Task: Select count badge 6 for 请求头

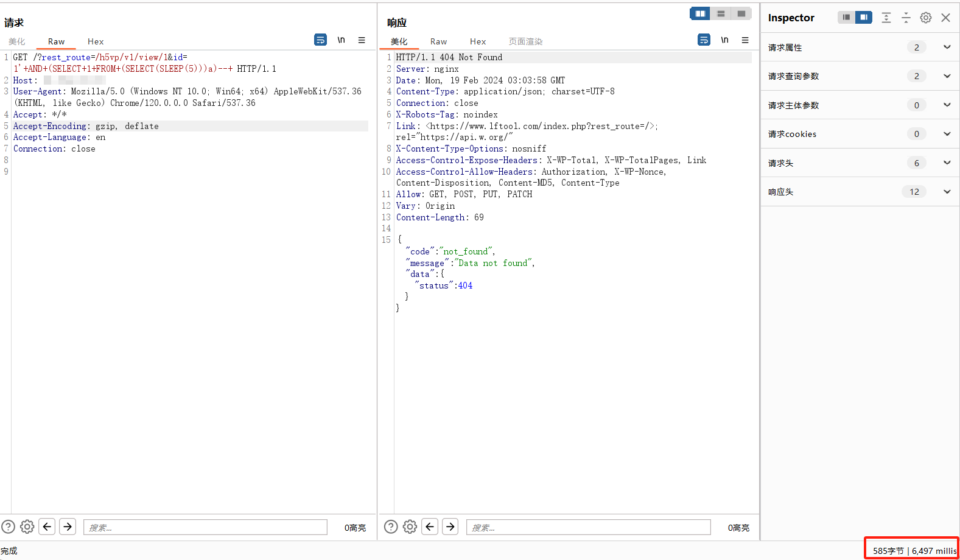Action: pyautogui.click(x=917, y=163)
